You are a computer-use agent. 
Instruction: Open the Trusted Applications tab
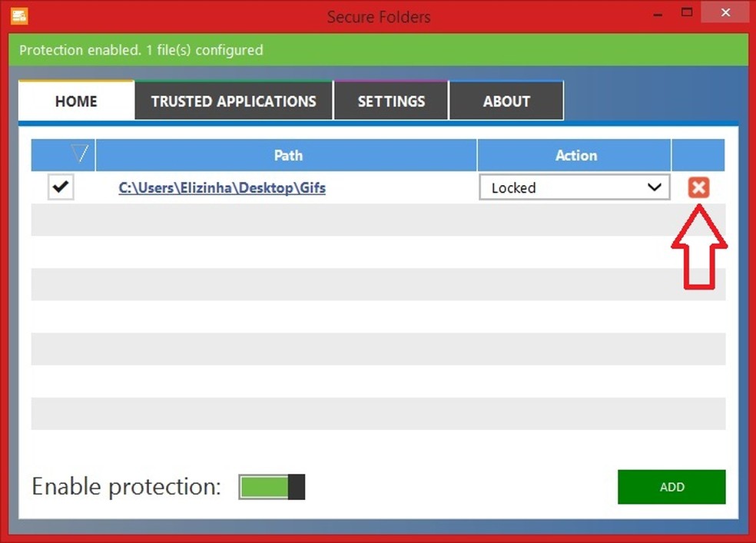pyautogui.click(x=234, y=101)
